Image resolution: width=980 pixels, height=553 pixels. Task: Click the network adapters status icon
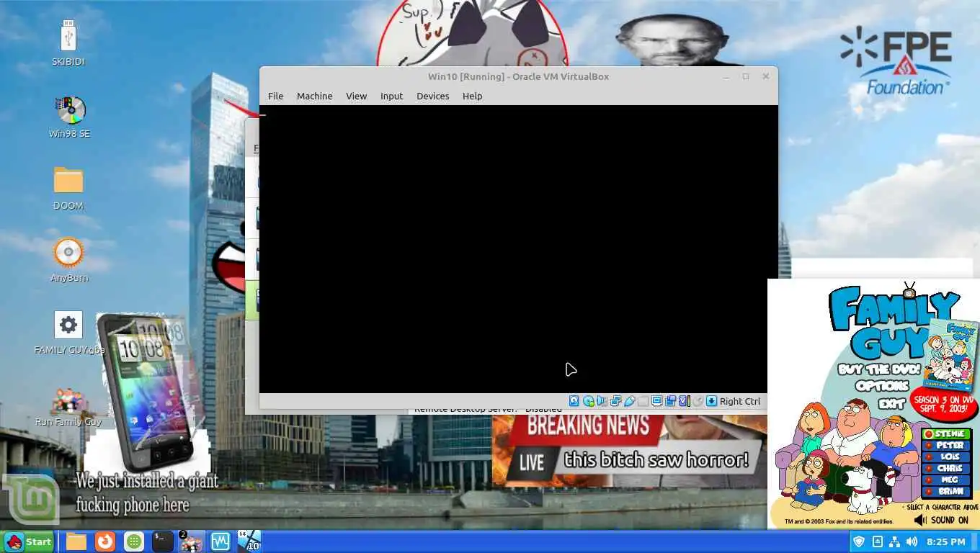pos(615,401)
